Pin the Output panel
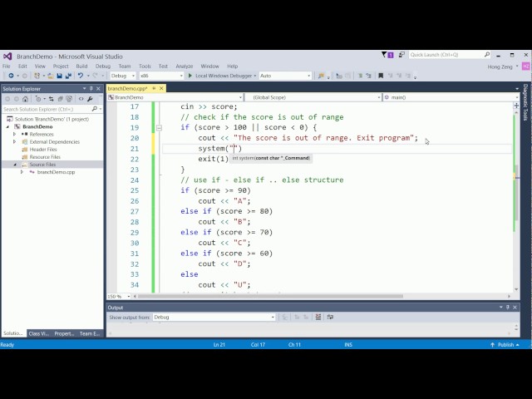 pos(508,307)
